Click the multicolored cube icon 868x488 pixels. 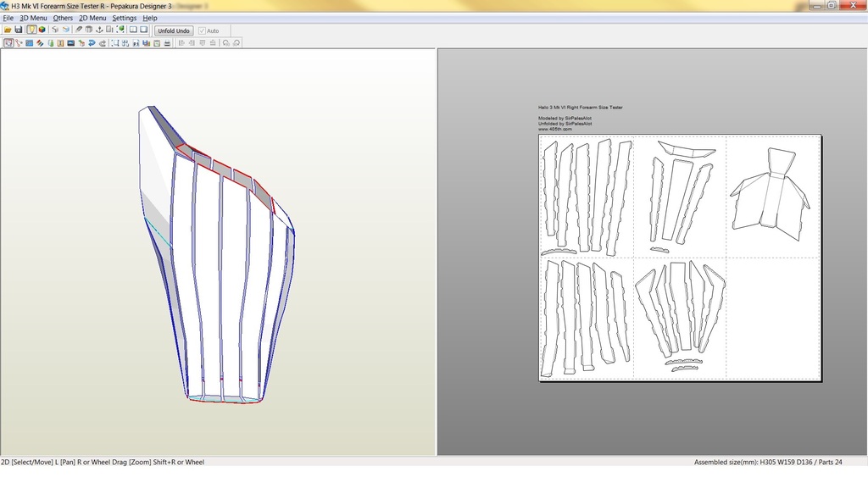pos(42,30)
